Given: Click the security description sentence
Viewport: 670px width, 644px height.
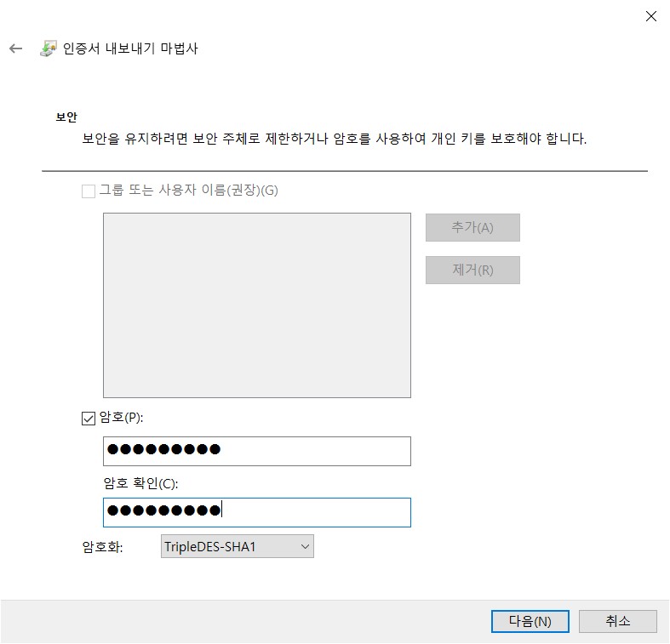Looking at the screenshot, I should coord(334,139).
